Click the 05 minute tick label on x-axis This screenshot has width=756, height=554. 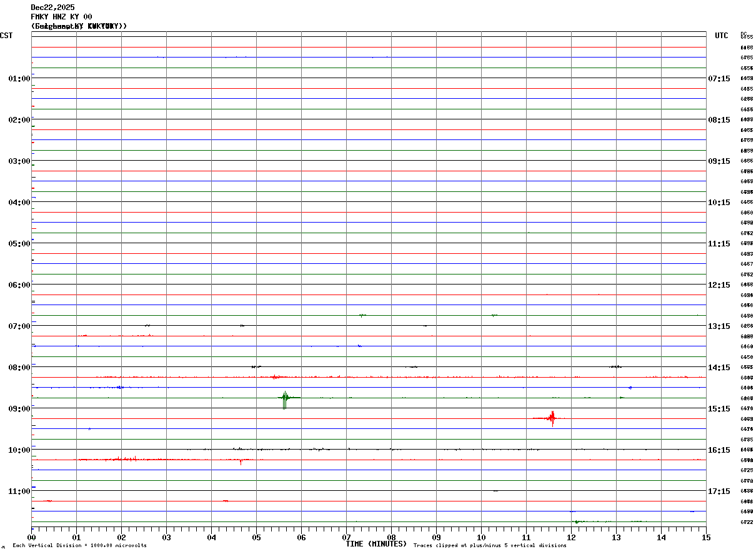(256, 537)
